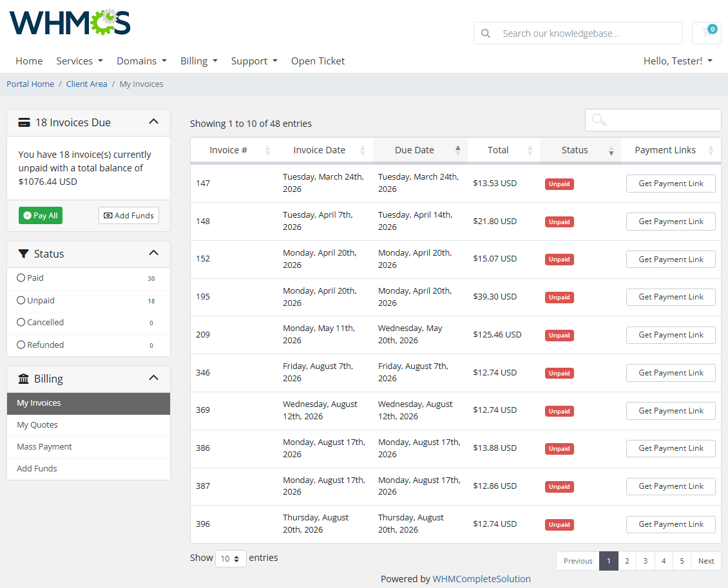Viewport: 728px width, 588px height.
Task: Collapse the Billing sidebar panel
Action: [x=154, y=378]
